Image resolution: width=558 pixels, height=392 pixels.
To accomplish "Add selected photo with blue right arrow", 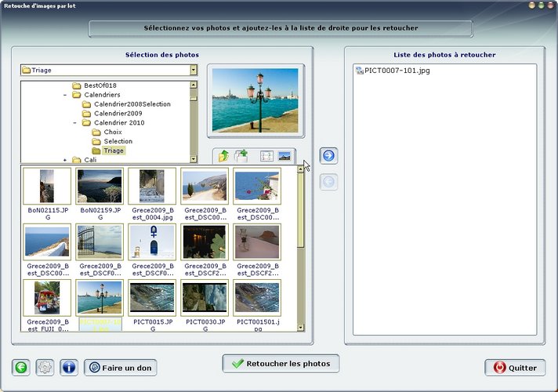I will click(329, 155).
